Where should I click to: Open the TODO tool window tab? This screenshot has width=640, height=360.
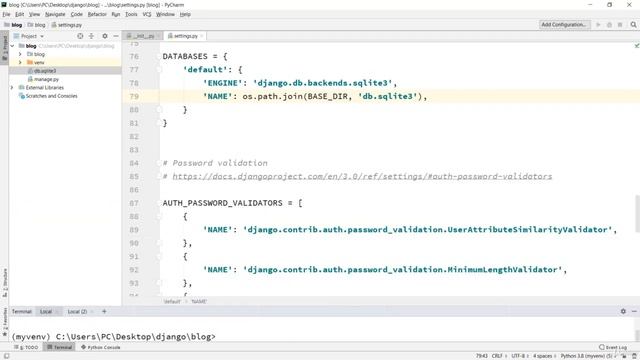27,347
